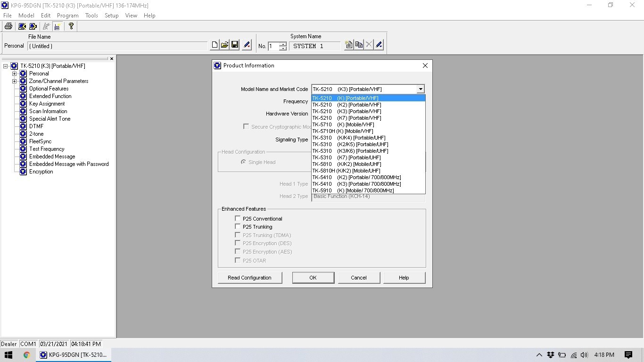Select TK-5810H (K/K2) [Mobile/UHF] option
Screen dimensions: 644x362
click(x=368, y=171)
